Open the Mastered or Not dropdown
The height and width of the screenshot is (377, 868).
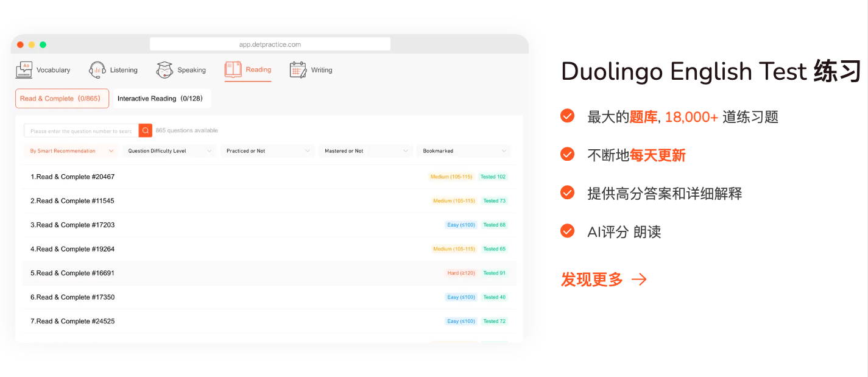365,151
